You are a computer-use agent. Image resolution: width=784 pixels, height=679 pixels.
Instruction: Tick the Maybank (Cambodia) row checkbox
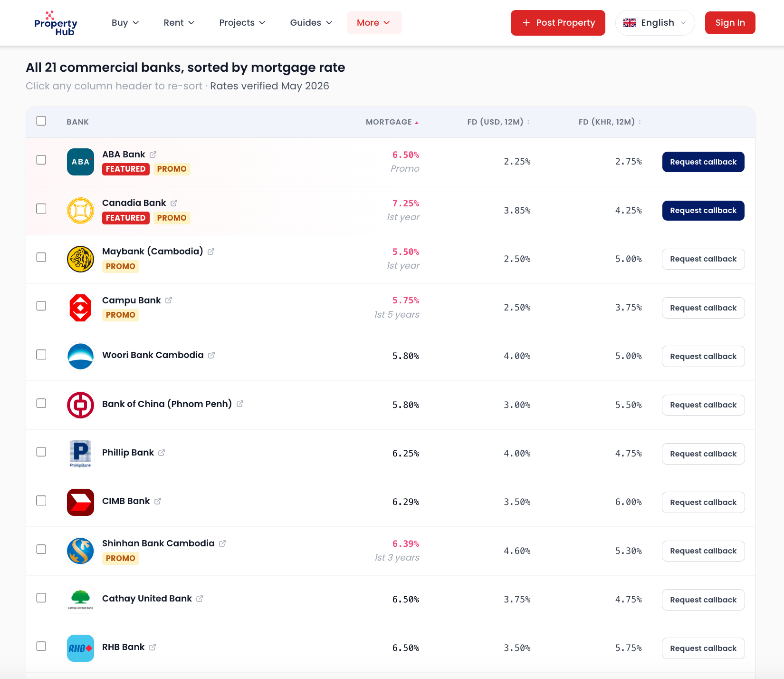(x=41, y=257)
